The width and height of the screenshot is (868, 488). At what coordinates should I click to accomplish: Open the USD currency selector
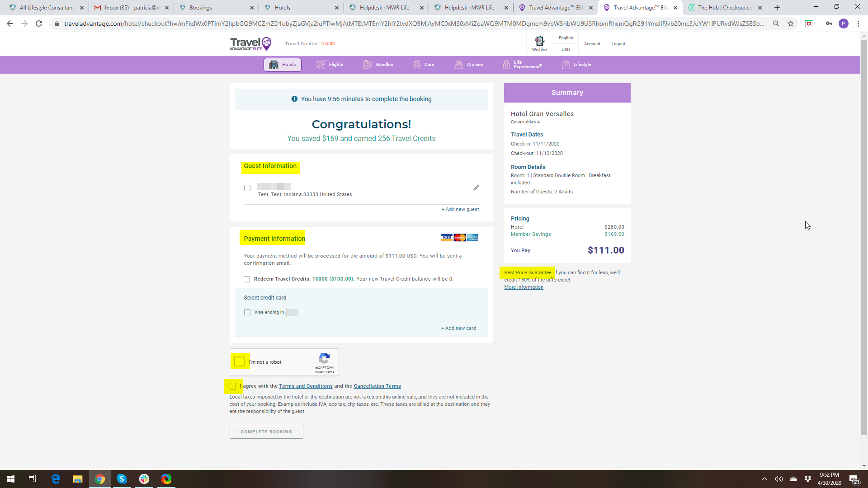click(x=566, y=50)
